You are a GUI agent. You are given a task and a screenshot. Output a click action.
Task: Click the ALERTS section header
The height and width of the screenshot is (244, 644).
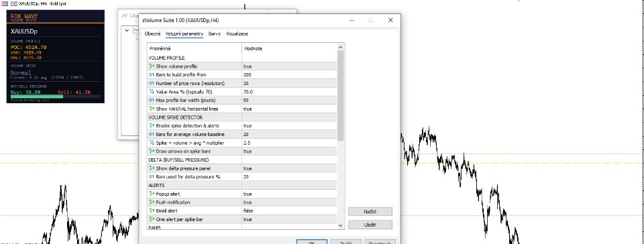click(x=156, y=186)
